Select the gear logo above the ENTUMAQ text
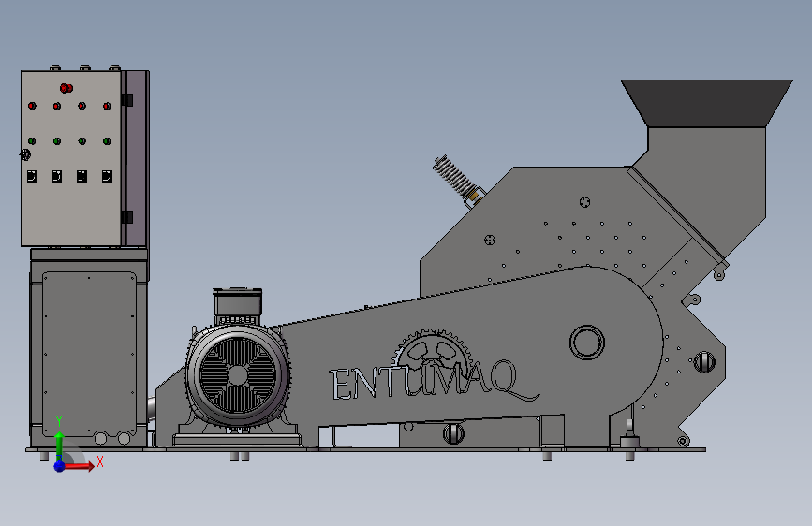Image resolution: width=812 pixels, height=526 pixels. pyautogui.click(x=433, y=352)
